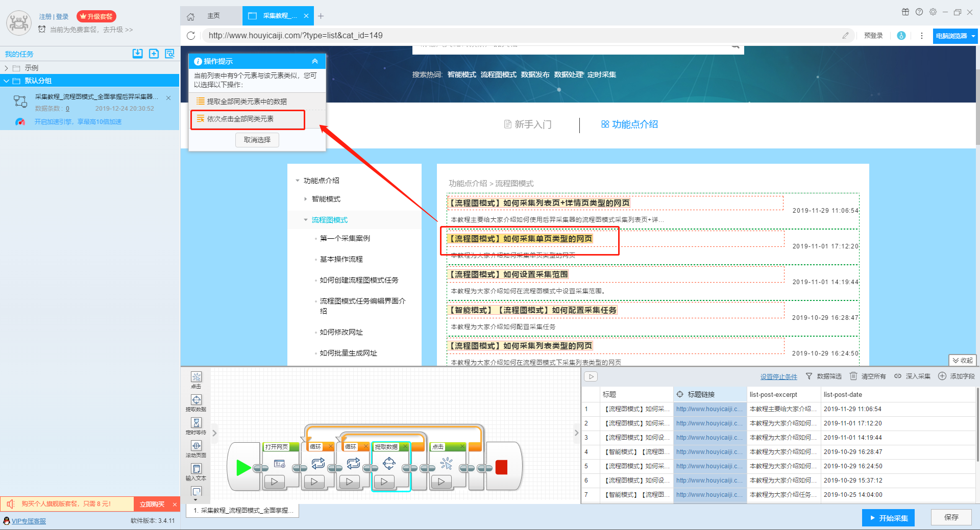This screenshot has width=980, height=530.
Task: Click the 收起 collapse button
Action: (962, 360)
